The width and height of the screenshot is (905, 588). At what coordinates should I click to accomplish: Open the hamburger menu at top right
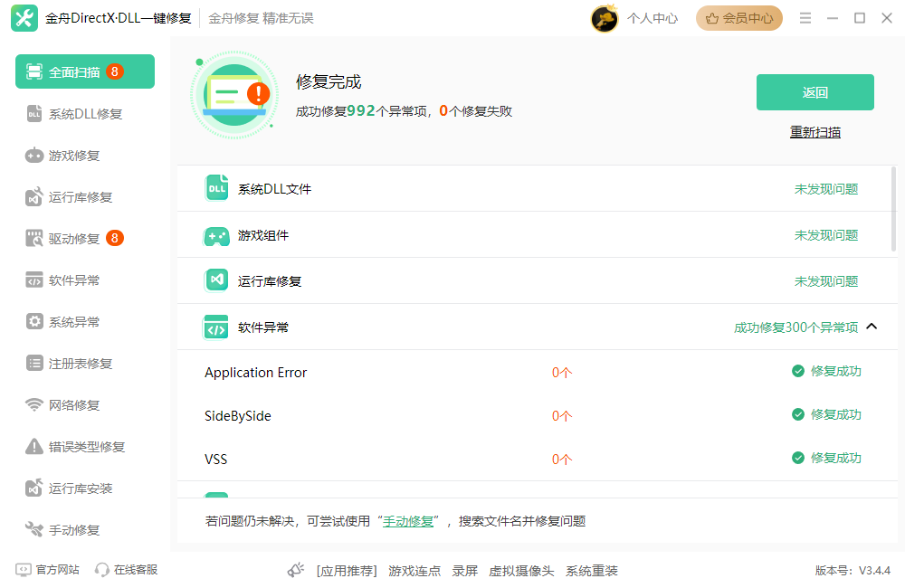pos(805,17)
